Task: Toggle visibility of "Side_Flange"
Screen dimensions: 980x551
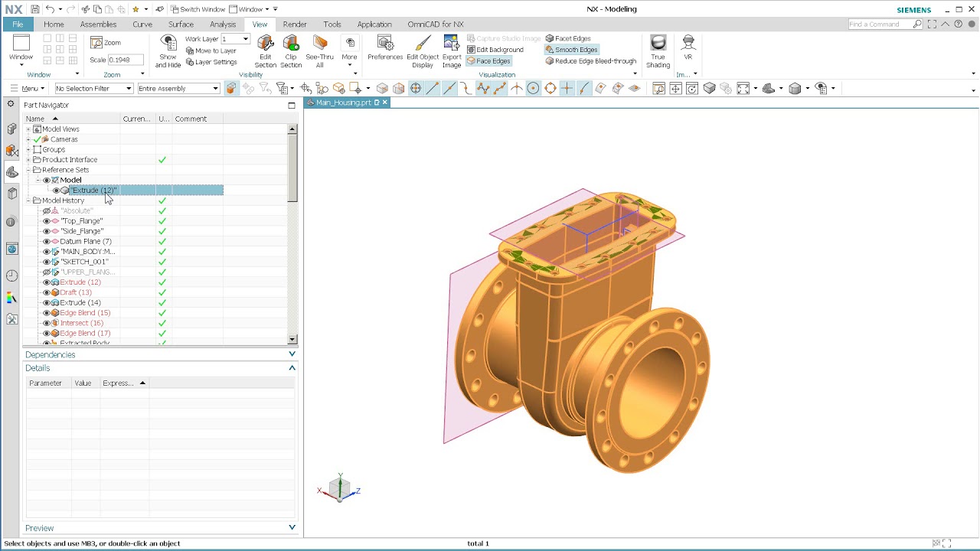Action: pyautogui.click(x=47, y=231)
